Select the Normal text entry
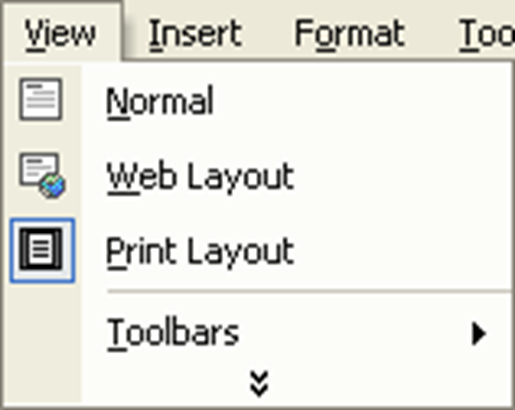 tap(160, 101)
